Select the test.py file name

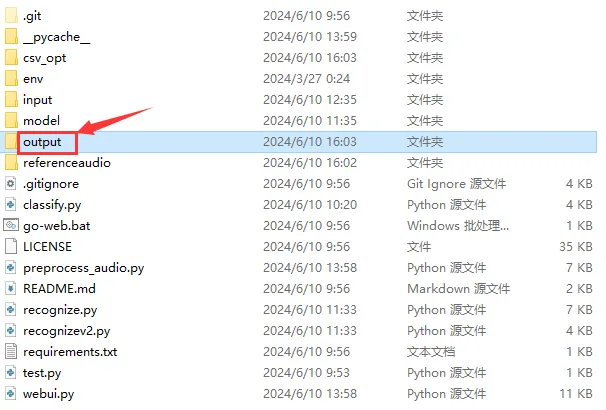point(42,373)
